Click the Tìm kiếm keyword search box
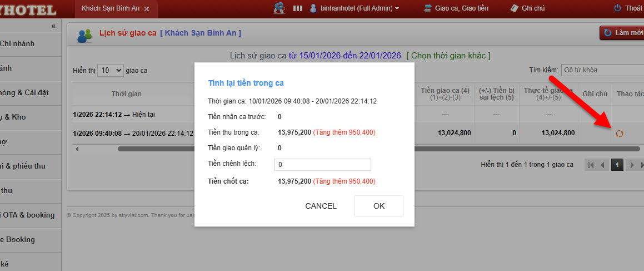The height and width of the screenshot is (271, 644). click(x=602, y=70)
